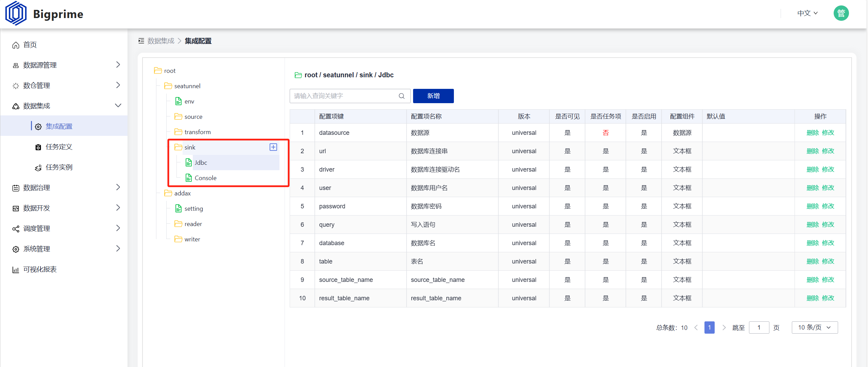
Task: Click the root folder icon in tree
Action: [x=158, y=70]
